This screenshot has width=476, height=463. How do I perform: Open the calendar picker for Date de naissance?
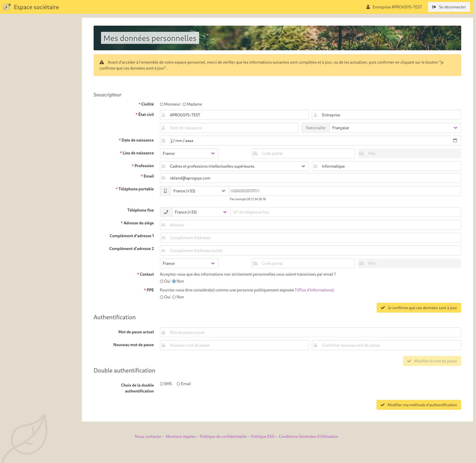pyautogui.click(x=455, y=141)
